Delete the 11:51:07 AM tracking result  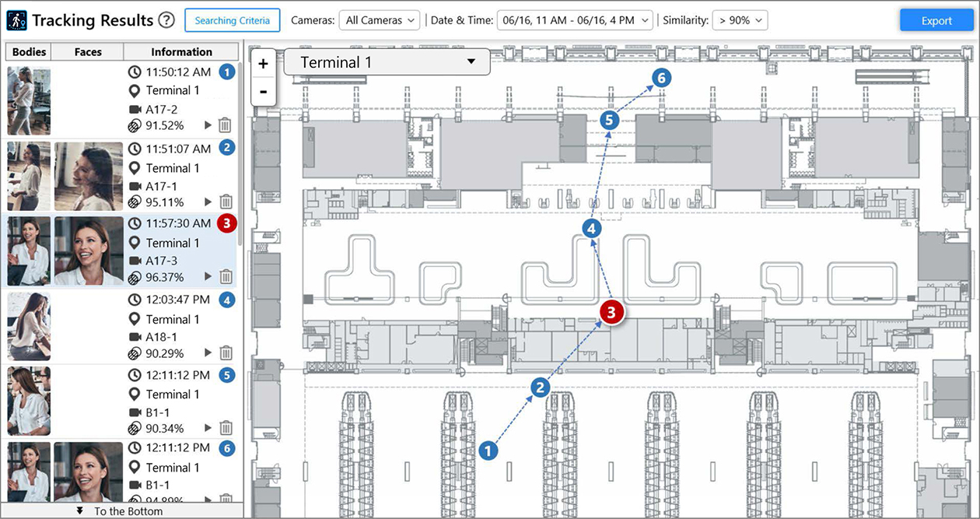226,202
